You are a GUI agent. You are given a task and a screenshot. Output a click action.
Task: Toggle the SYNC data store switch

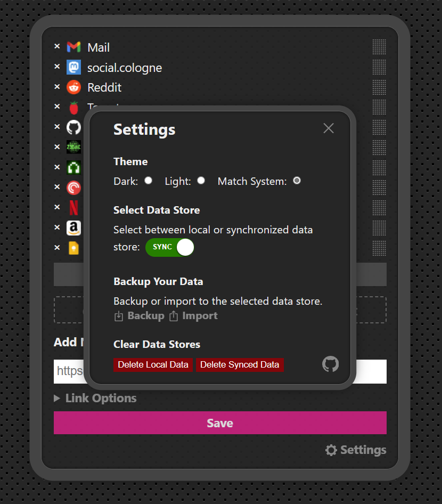pyautogui.click(x=169, y=247)
